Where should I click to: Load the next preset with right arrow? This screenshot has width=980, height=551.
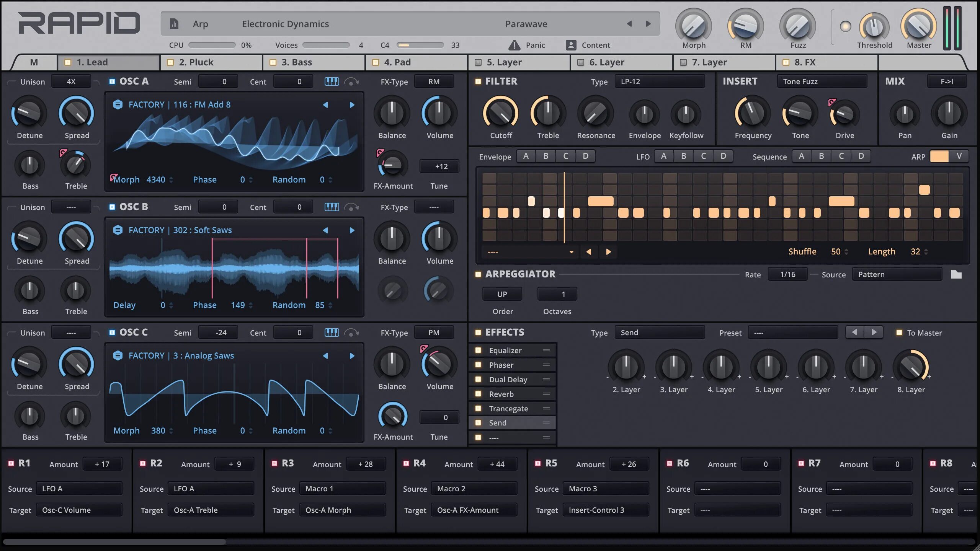(648, 24)
